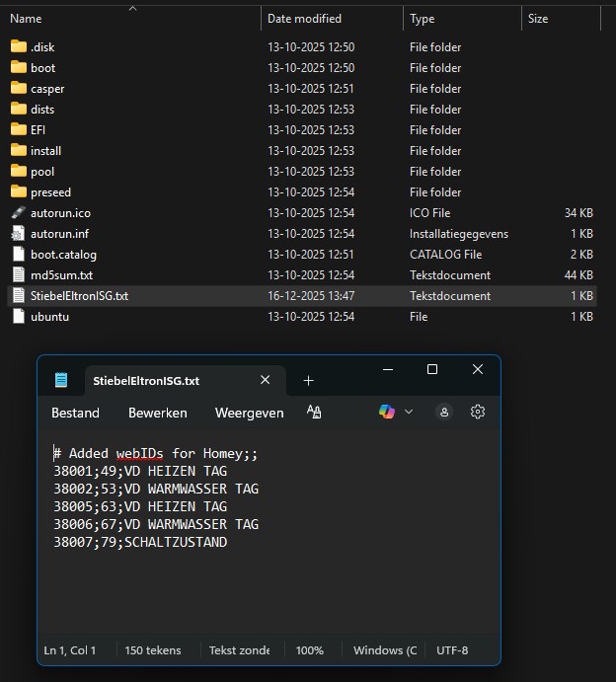
Task: Click the Notepad app icon in title bar
Action: (x=62, y=380)
